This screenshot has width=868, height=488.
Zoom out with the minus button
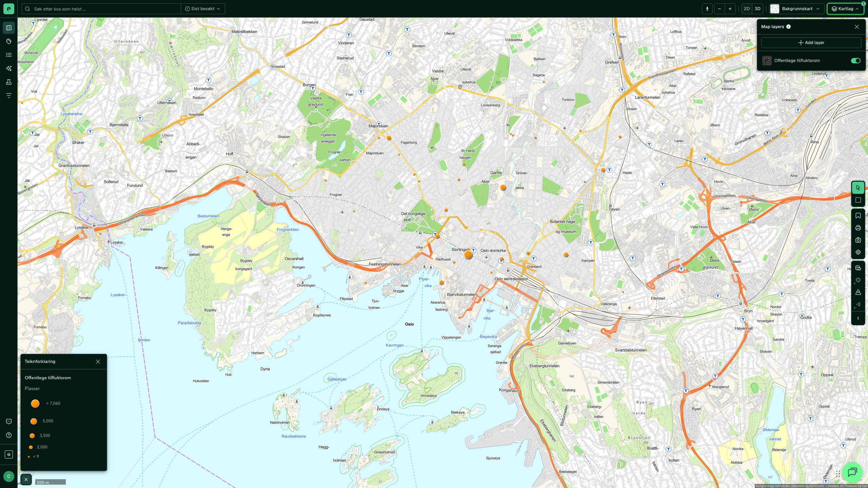[719, 9]
